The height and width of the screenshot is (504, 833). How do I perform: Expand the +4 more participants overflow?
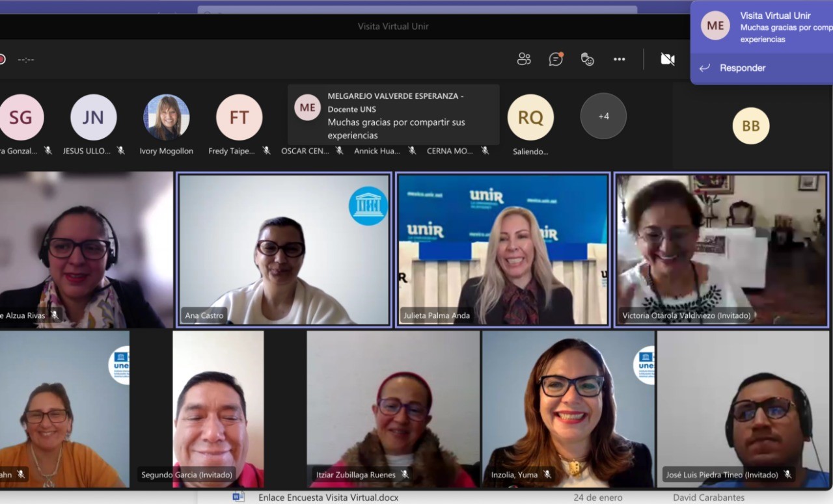tap(603, 116)
